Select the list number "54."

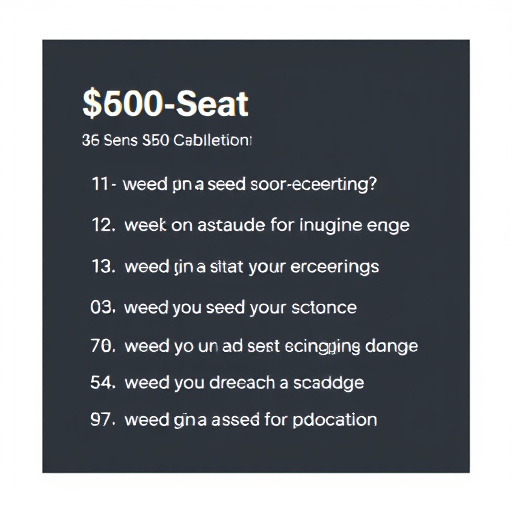coord(103,382)
